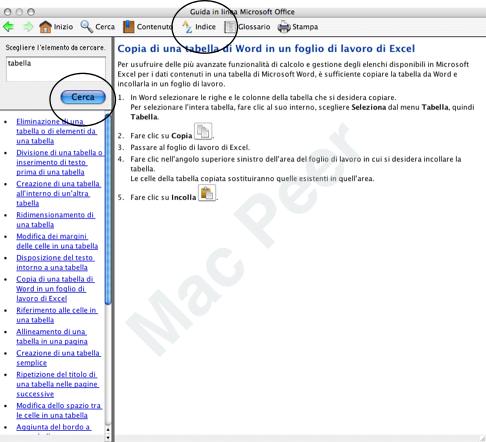Open link Allineamento di una tabella
Viewport: 486px width, 442px height.
point(52,336)
